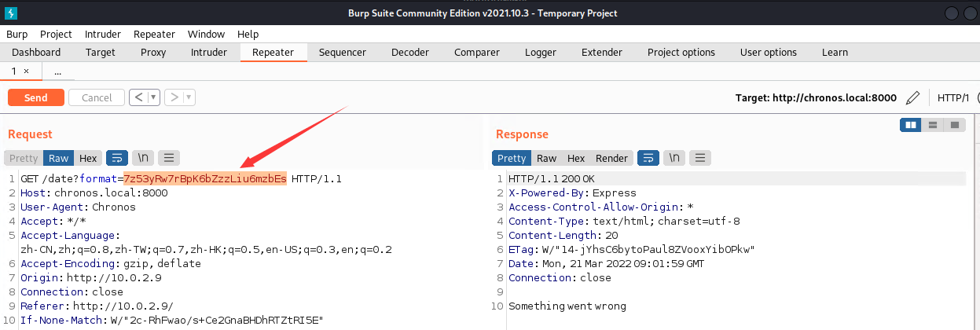Image resolution: width=980 pixels, height=330 pixels.
Task: Click the Cancel button
Action: (97, 97)
